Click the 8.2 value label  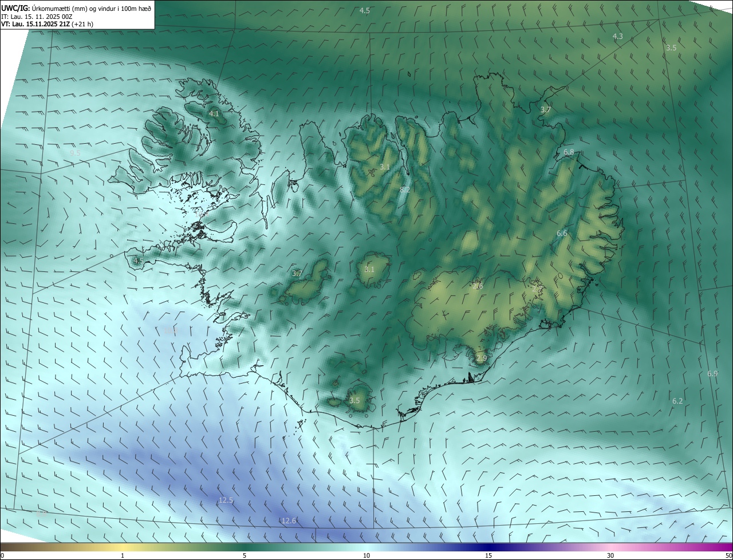(x=405, y=190)
